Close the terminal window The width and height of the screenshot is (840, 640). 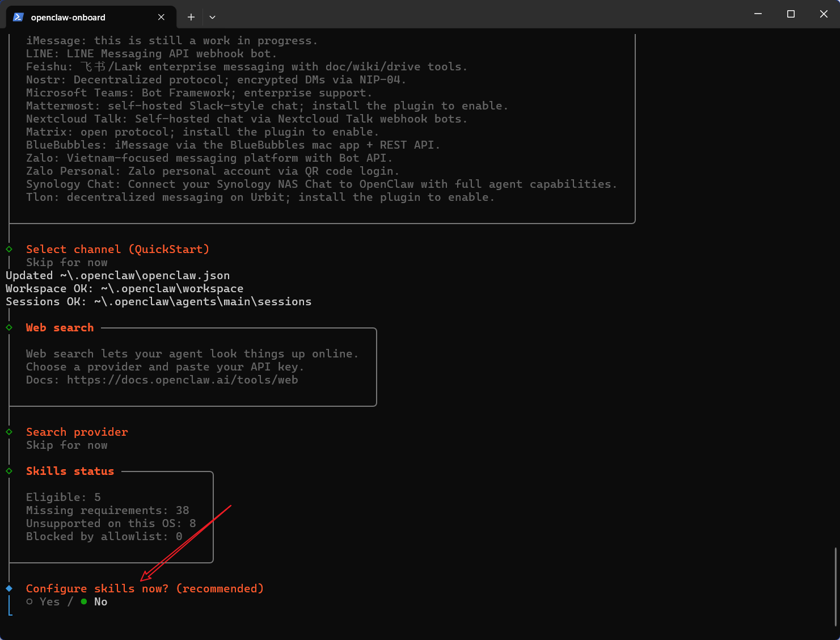pyautogui.click(x=824, y=14)
